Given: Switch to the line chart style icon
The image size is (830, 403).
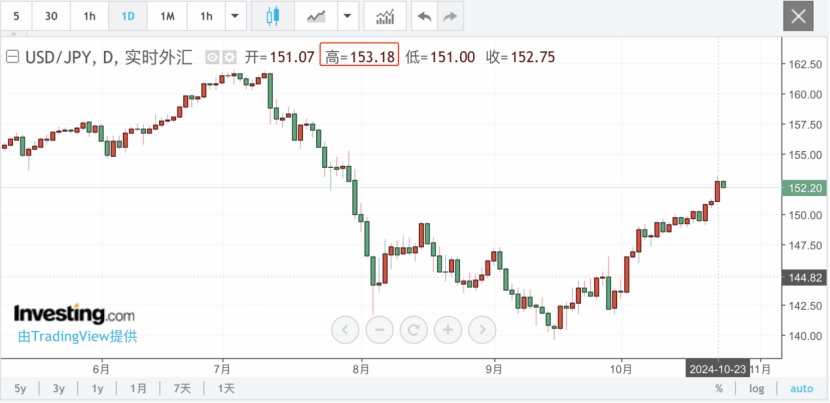Looking at the screenshot, I should (316, 17).
